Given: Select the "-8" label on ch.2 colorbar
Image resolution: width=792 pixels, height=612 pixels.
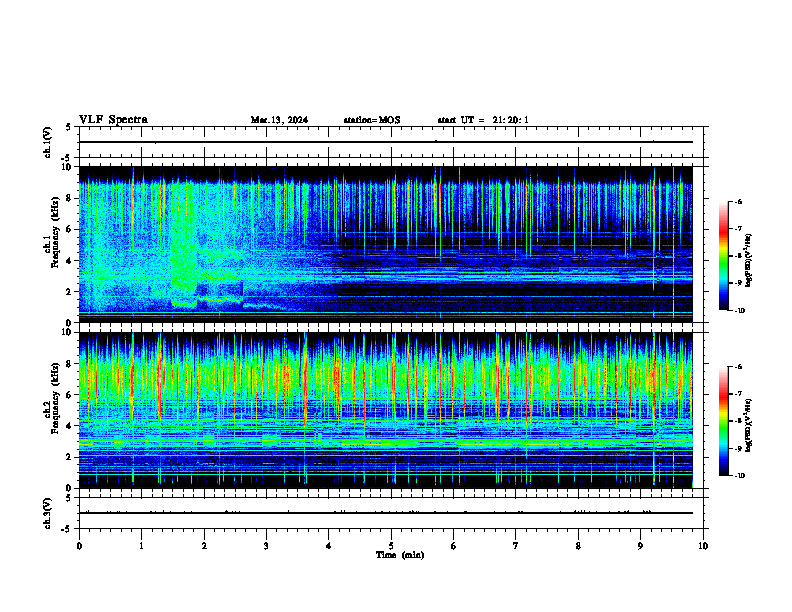Looking at the screenshot, I should (x=738, y=421).
